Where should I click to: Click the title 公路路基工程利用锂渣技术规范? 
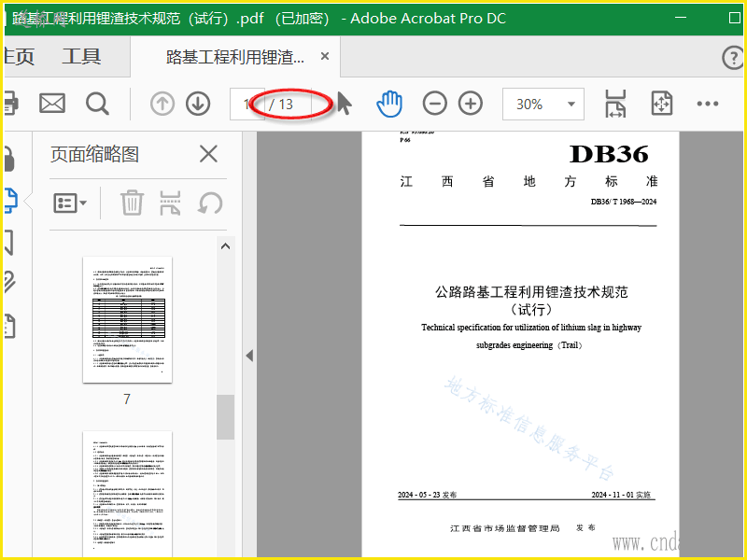531,291
